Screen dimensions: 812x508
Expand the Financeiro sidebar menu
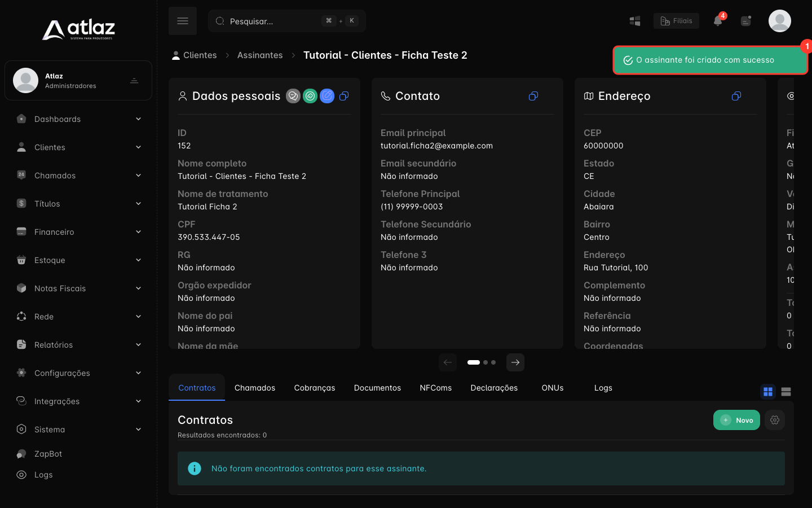click(x=79, y=232)
